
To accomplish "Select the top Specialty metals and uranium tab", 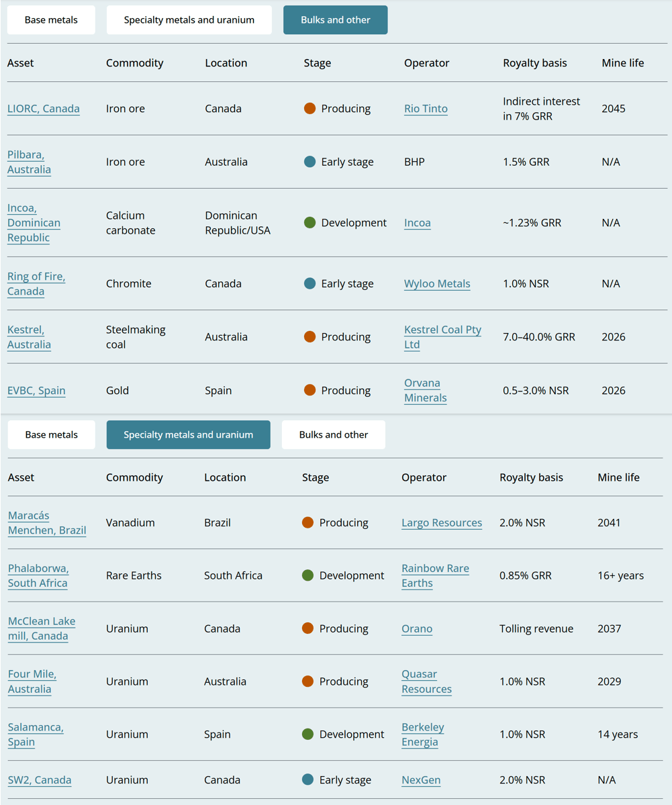I will (189, 20).
